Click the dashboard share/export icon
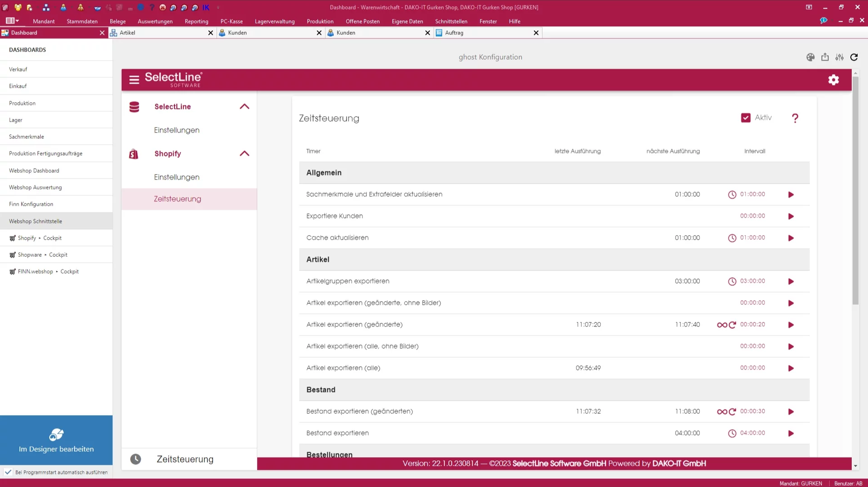This screenshot has height=487, width=868. coord(825,57)
